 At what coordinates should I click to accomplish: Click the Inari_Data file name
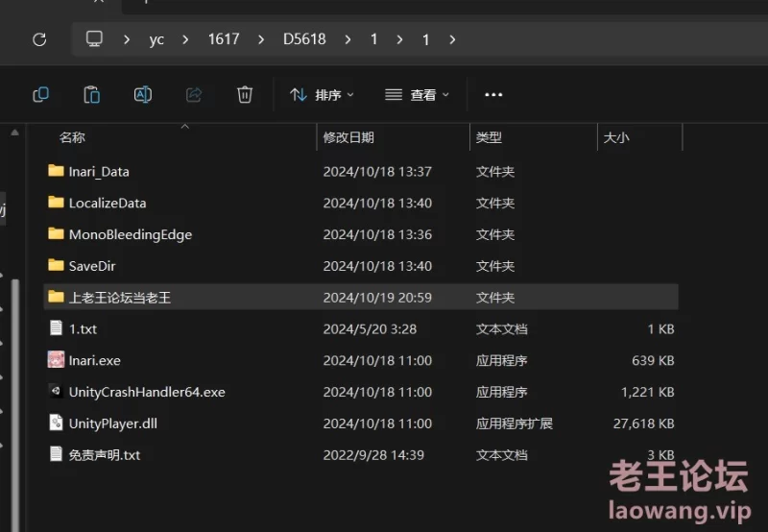(x=99, y=172)
